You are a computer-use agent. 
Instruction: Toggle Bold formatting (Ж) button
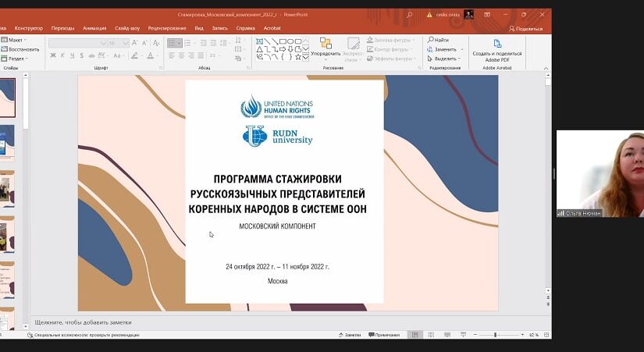53,55
